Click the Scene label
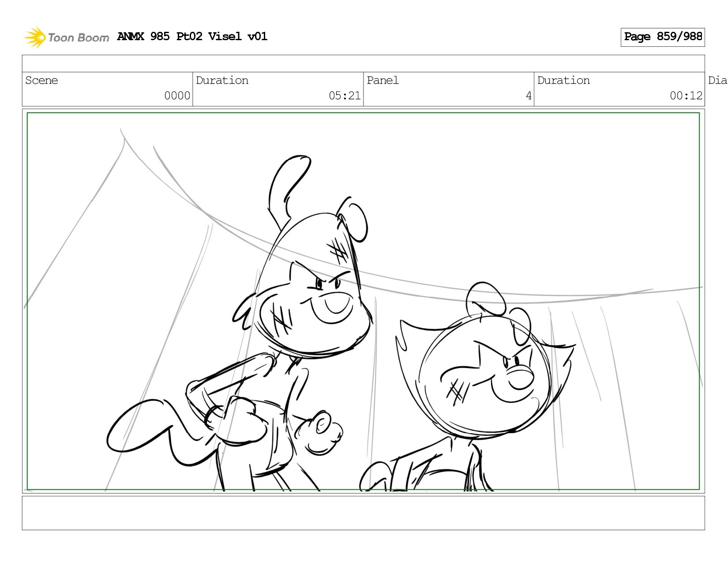The height and width of the screenshot is (563, 728). (x=41, y=80)
